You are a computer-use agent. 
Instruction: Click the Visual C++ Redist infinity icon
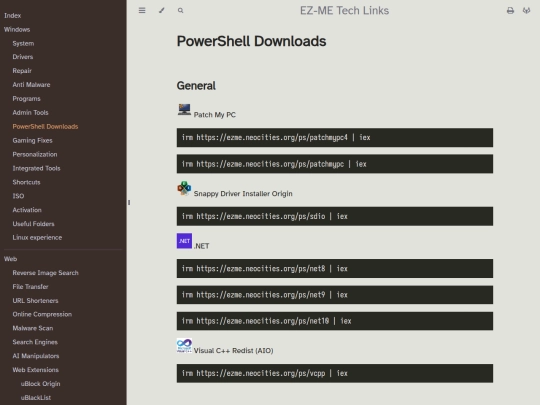click(184, 345)
